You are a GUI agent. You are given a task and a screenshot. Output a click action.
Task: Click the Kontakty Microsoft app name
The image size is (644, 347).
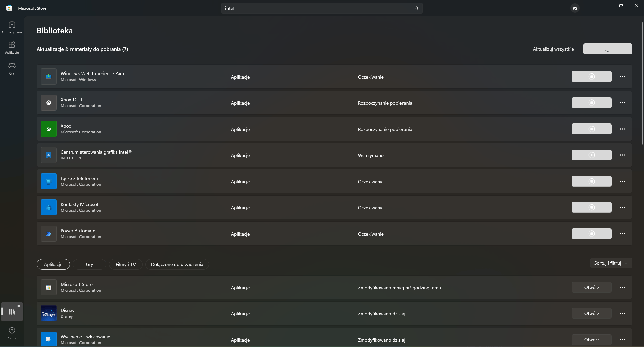[x=80, y=204]
